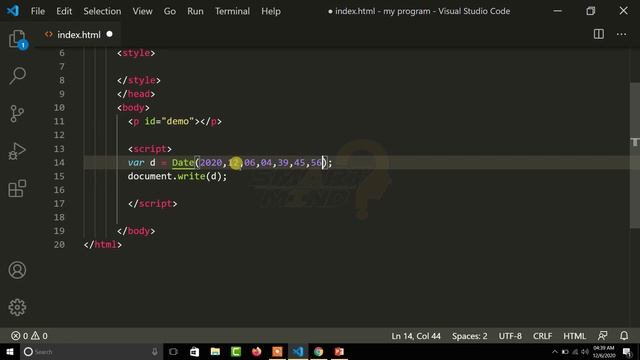Open the Selection menu
This screenshot has width=640, height=360.
[x=102, y=11]
